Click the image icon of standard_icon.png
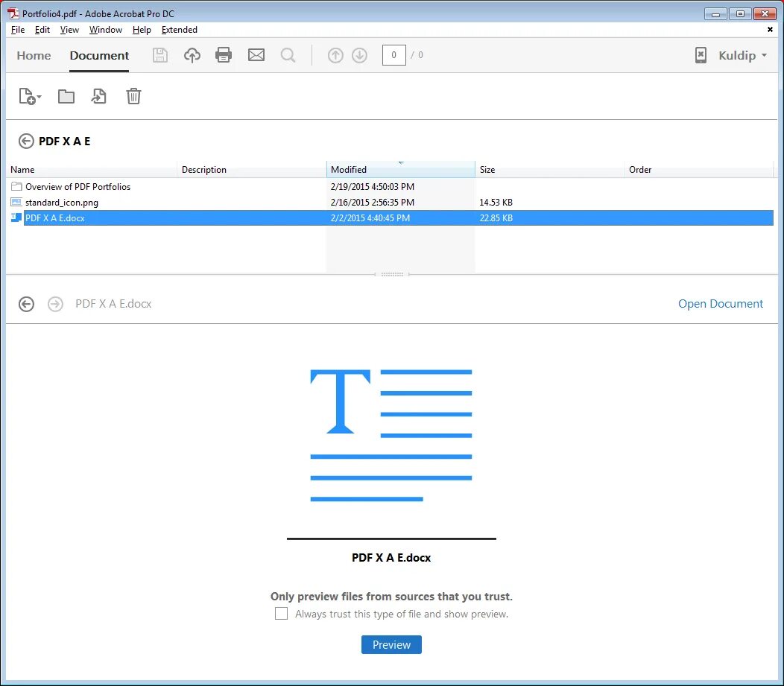The height and width of the screenshot is (686, 784). tap(16, 202)
